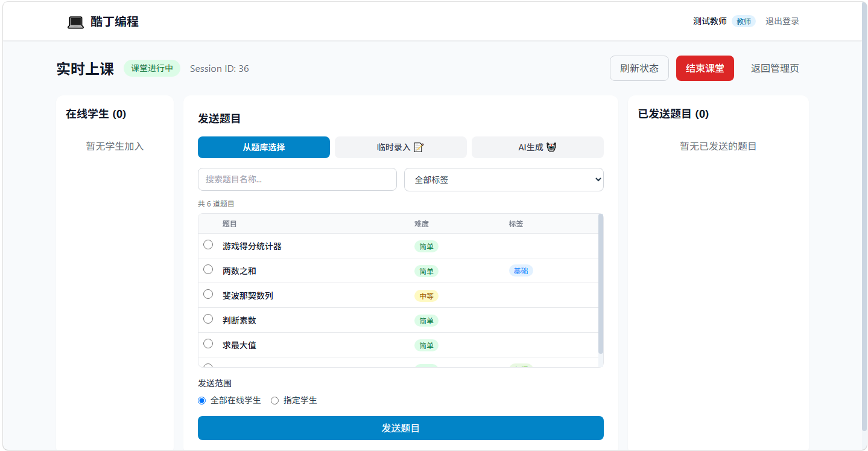This screenshot has height=451, width=868.
Task: Click the 斐波那契数列 question name
Action: click(x=248, y=296)
